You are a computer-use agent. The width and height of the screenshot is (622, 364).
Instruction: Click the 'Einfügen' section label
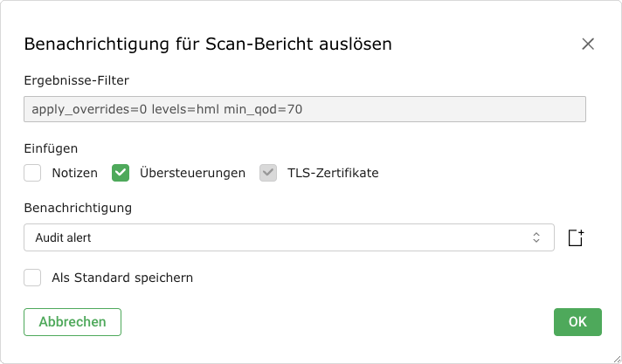tap(51, 148)
